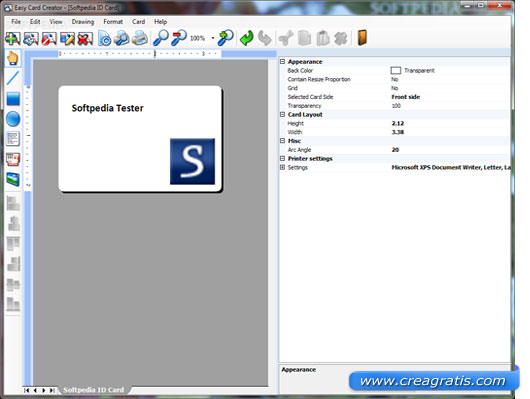
Task: Click the Transparency value 100
Action: pyautogui.click(x=396, y=106)
